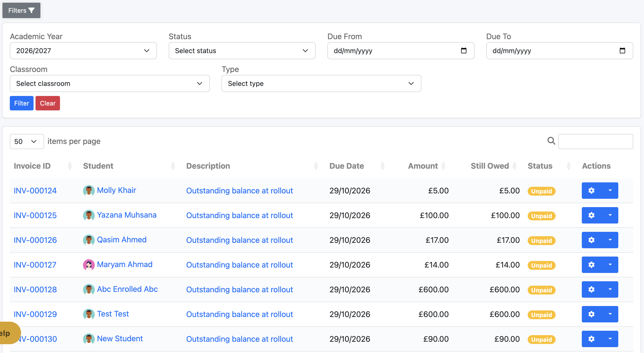644x353 pixels.
Task: Click the gear icon for INV-000130
Action: pyautogui.click(x=591, y=339)
